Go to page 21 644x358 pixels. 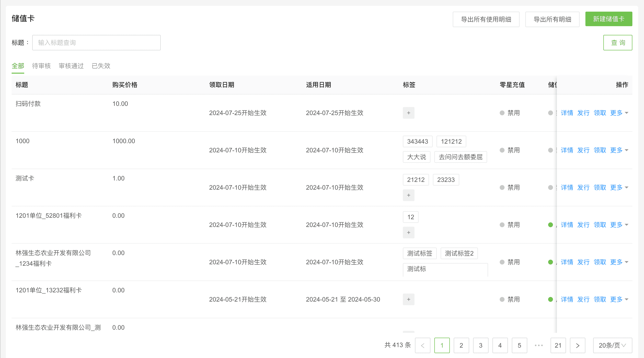click(558, 345)
